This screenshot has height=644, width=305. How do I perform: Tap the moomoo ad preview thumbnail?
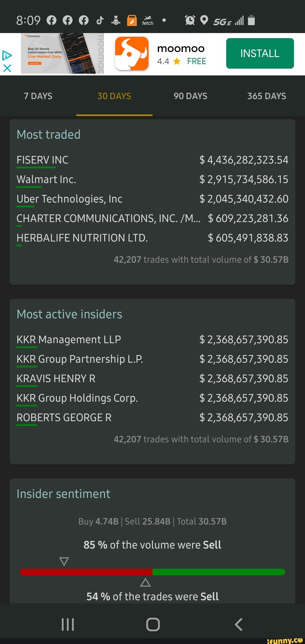62,53
